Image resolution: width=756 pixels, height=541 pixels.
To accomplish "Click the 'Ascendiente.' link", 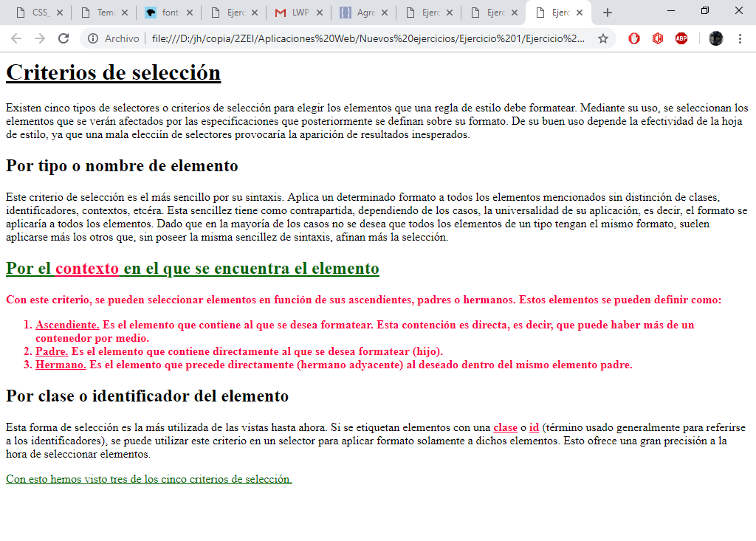I will 67,325.
